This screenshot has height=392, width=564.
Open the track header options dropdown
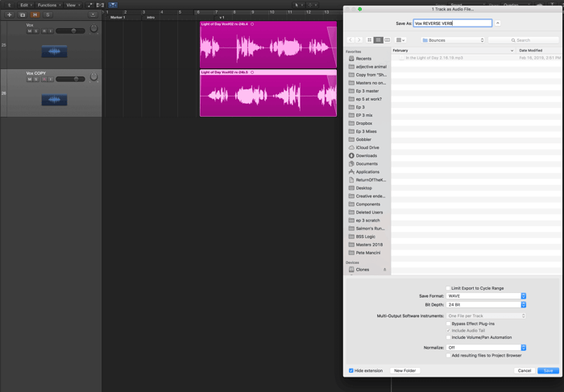(93, 14)
